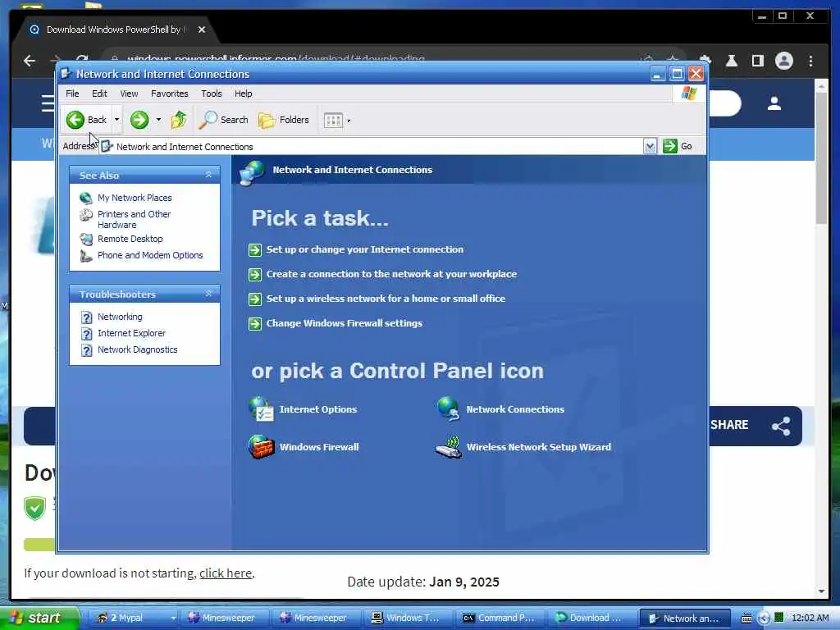Open the Help menu
The image size is (840, 630).
[x=243, y=94]
